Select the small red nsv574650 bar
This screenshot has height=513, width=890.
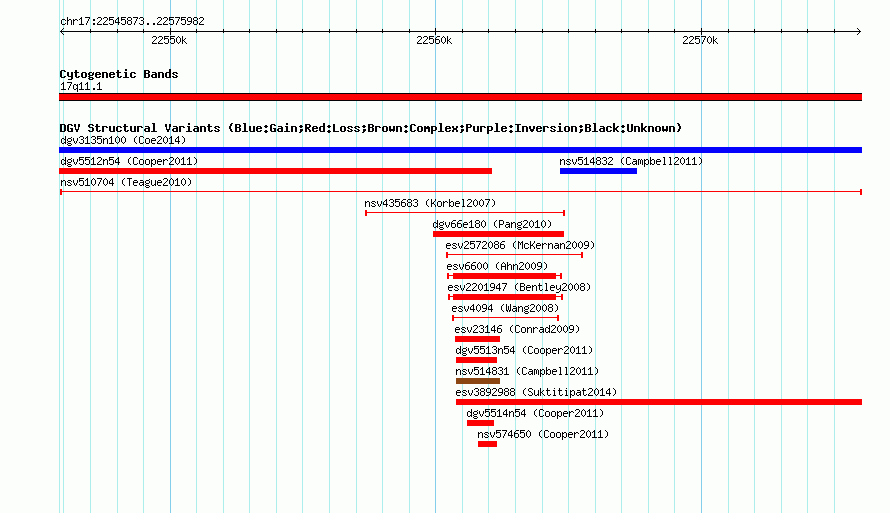pos(488,444)
